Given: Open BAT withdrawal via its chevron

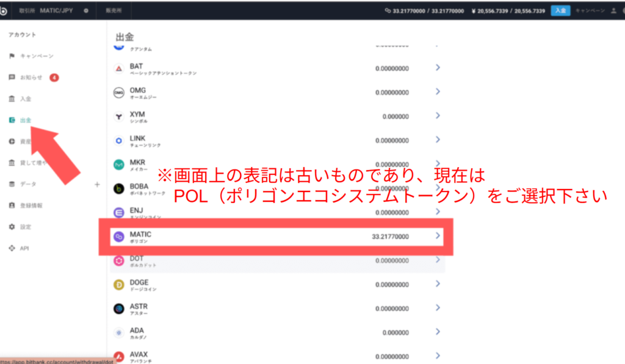Looking at the screenshot, I should [438, 68].
